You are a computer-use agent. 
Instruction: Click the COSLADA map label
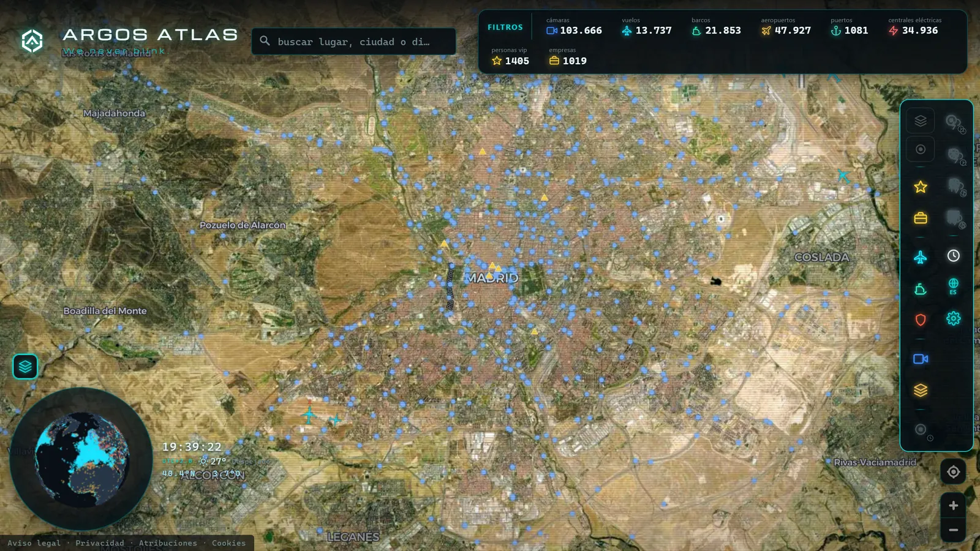tap(822, 257)
